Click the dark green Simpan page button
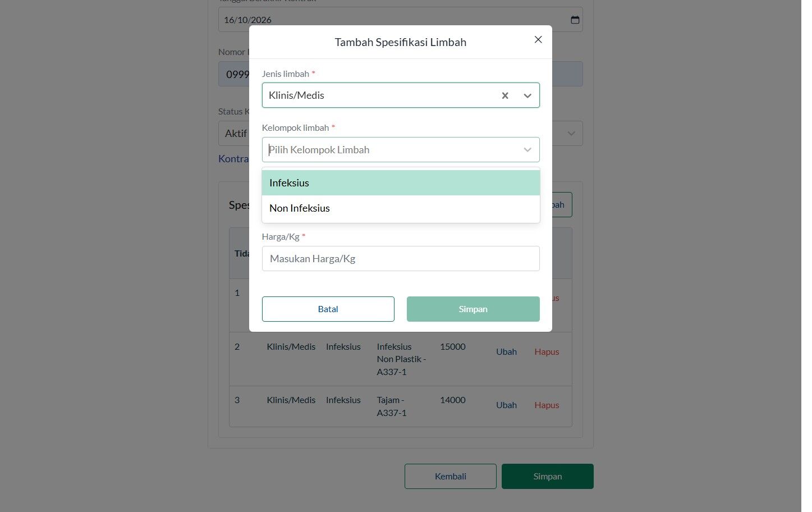Image resolution: width=812 pixels, height=512 pixels. (x=548, y=477)
